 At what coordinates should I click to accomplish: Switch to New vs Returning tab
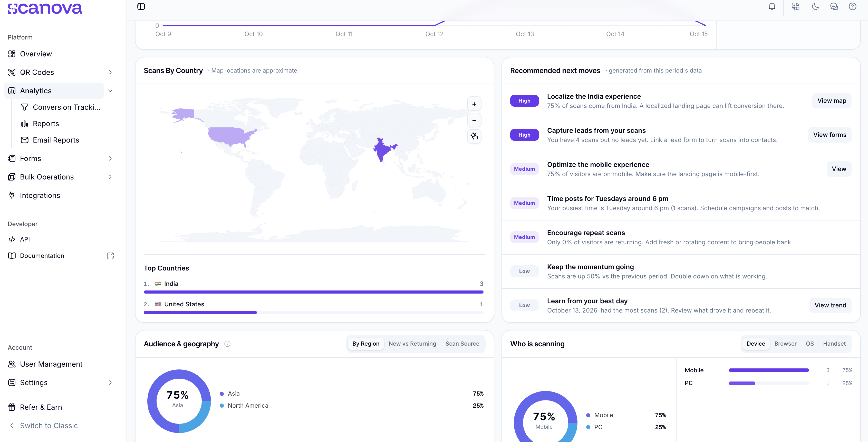(x=412, y=344)
